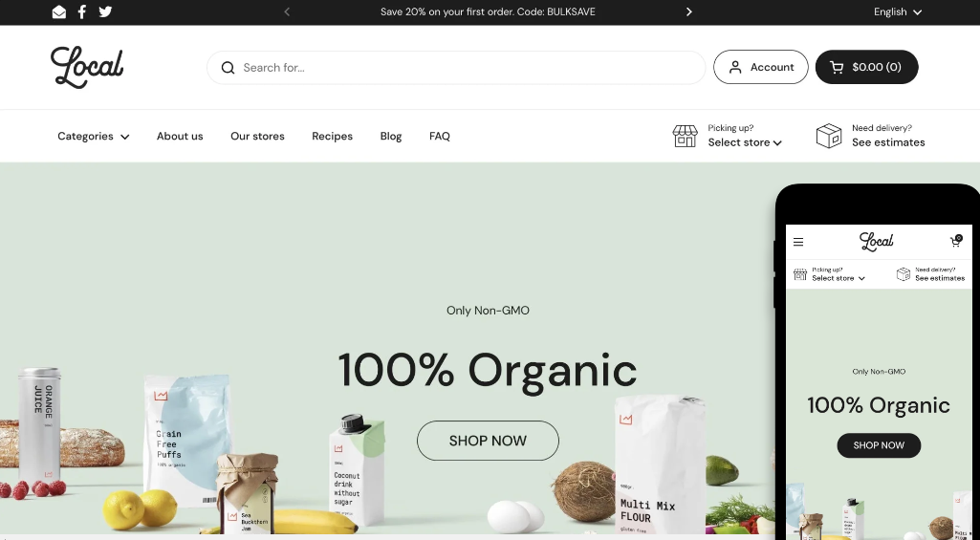Click the cart icon in phone preview
The height and width of the screenshot is (540, 980).
956,241
